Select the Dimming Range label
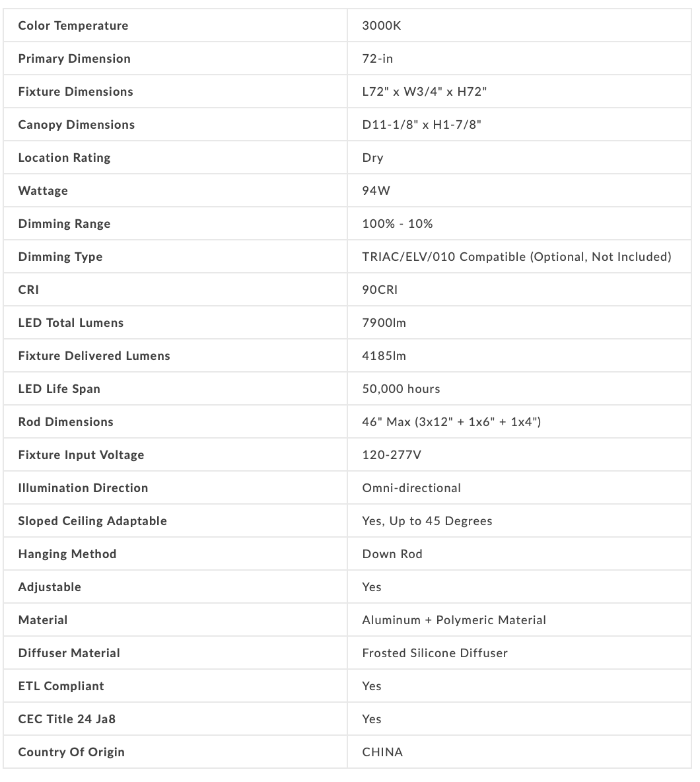This screenshot has height=782, width=700. click(x=64, y=224)
